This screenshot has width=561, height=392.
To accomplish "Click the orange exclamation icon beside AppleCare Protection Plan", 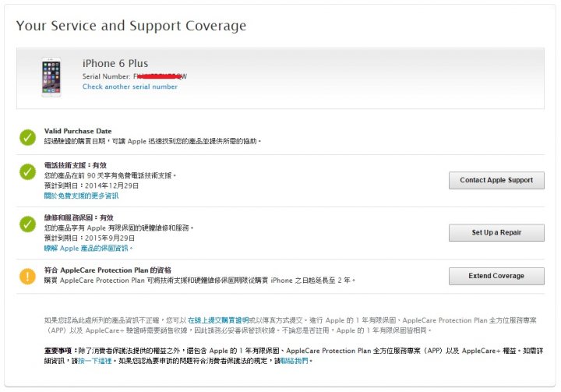I will [x=27, y=277].
